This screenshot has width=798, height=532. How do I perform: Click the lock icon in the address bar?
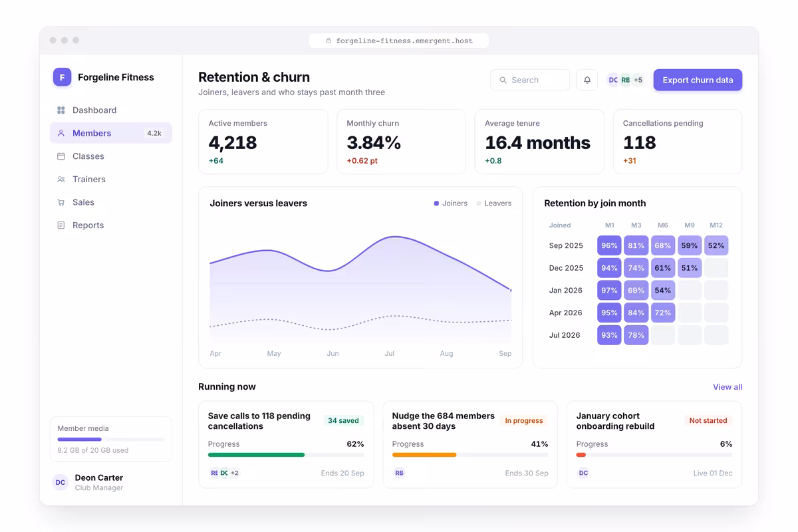tap(329, 41)
